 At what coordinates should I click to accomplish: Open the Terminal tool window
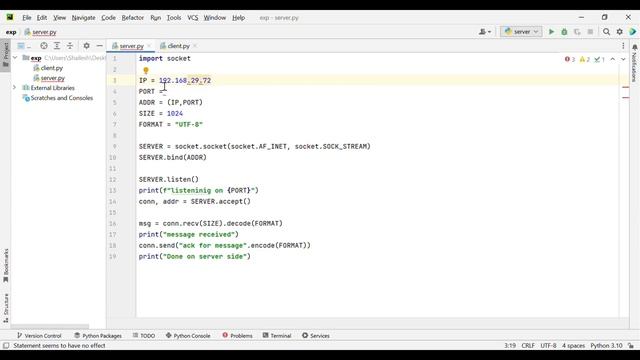(277, 336)
